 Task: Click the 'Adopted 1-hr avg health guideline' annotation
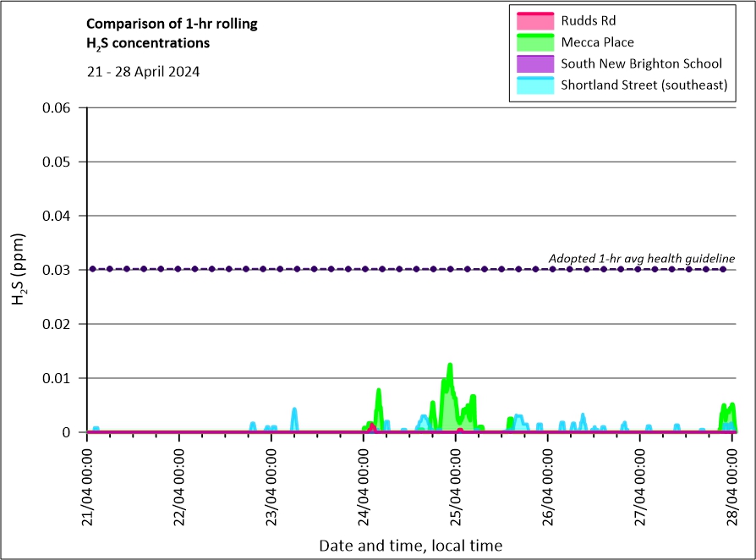tap(641, 258)
